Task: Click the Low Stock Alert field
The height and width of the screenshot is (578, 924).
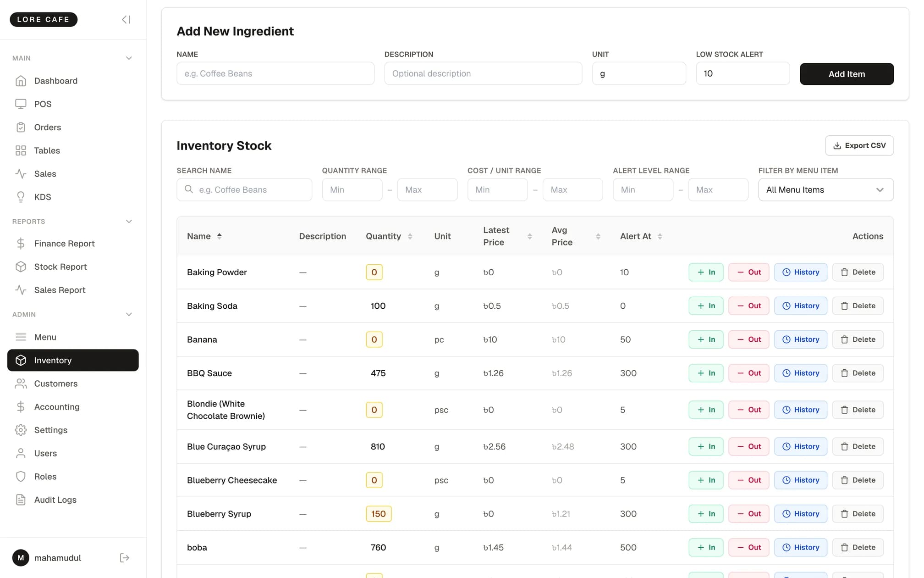Action: [x=742, y=73]
